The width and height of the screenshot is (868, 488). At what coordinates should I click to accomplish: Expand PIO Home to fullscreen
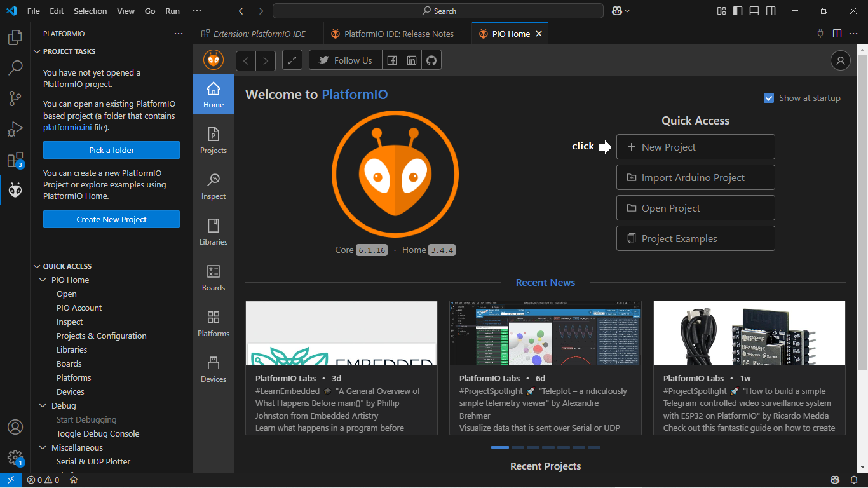292,60
